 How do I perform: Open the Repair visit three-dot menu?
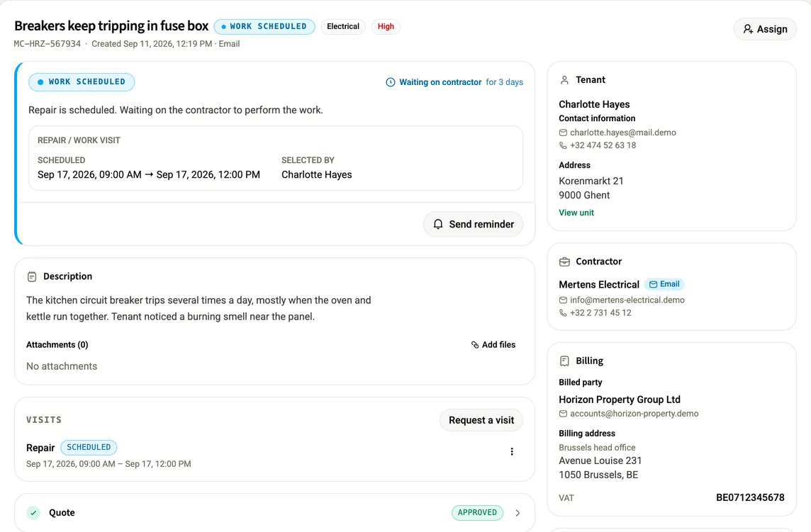coord(512,452)
